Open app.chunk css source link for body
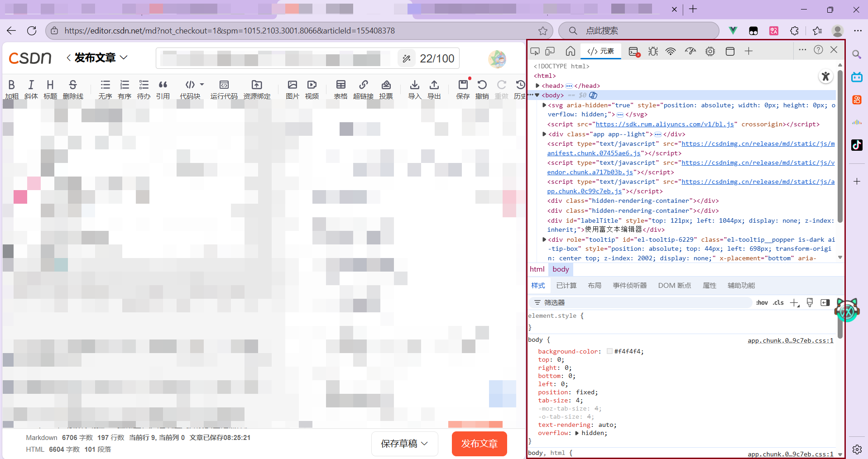This screenshot has width=868, height=459. (790, 340)
